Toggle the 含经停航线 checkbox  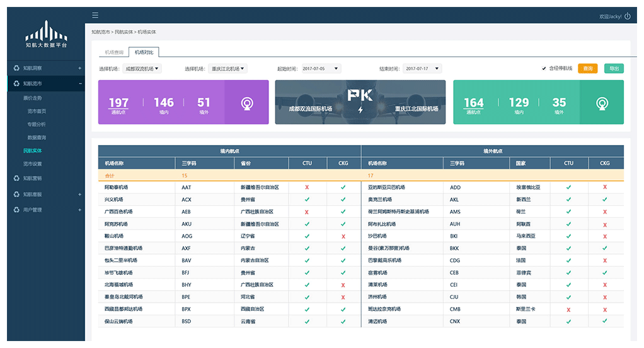544,69
